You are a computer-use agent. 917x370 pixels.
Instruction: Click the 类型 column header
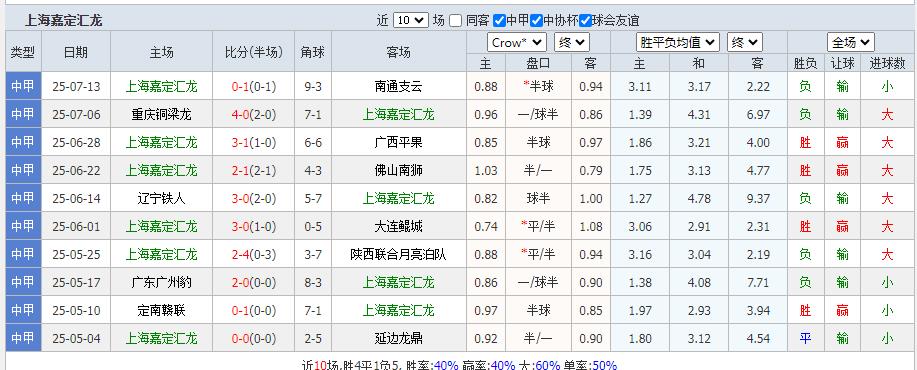[x=23, y=52]
